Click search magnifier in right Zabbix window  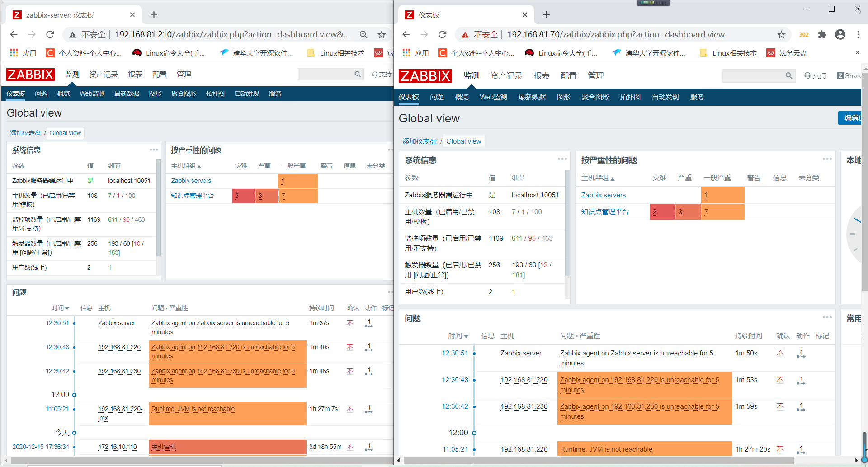tap(789, 76)
